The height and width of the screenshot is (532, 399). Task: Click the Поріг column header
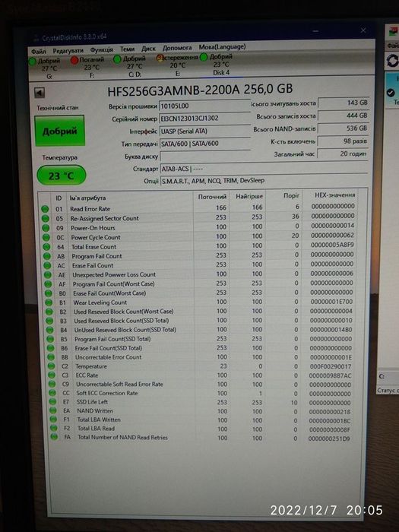(291, 195)
